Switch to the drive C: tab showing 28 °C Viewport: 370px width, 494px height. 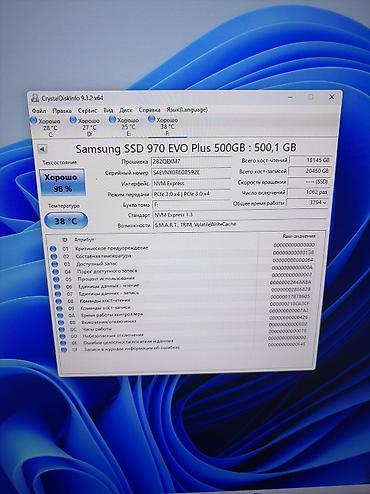(46, 127)
